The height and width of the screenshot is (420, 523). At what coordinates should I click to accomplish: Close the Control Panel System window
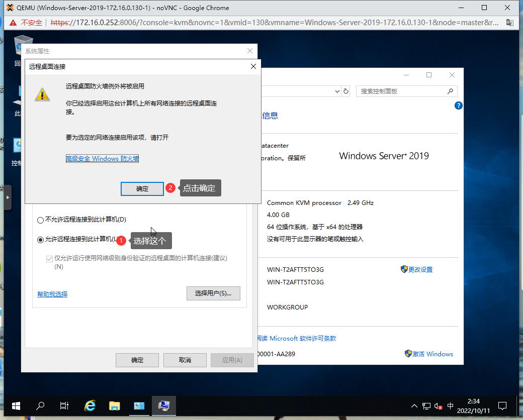click(x=452, y=75)
